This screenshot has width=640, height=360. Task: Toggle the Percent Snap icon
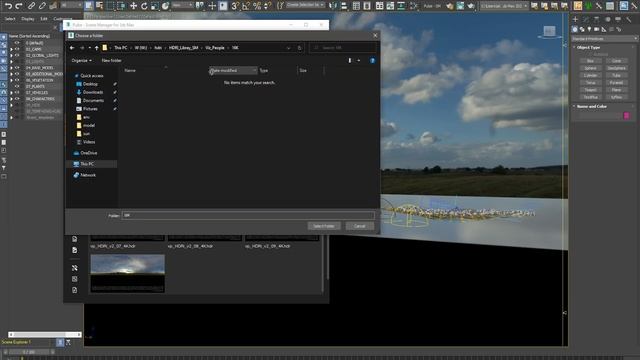tap(257, 6)
